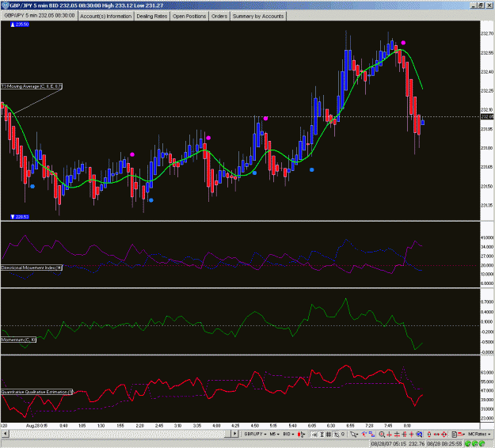Screen dimensions: 495x448
Task: Click the red horizontal lines tool icon
Action: 397,435
